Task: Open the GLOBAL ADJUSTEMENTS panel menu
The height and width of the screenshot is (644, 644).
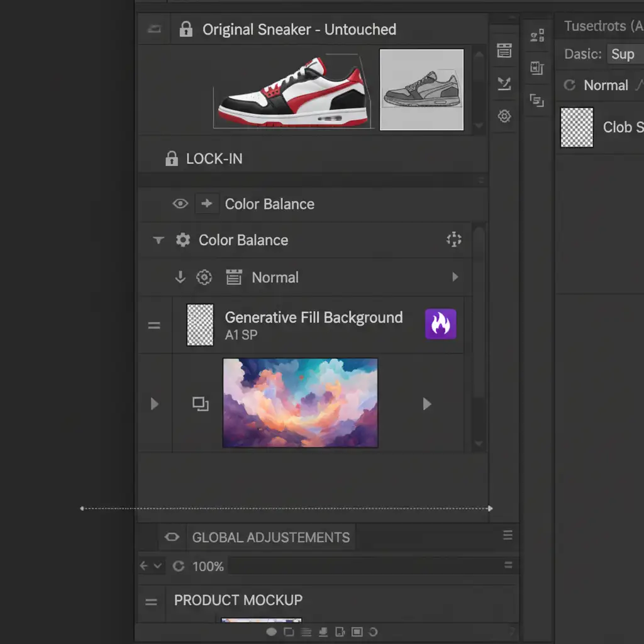Action: click(x=508, y=536)
